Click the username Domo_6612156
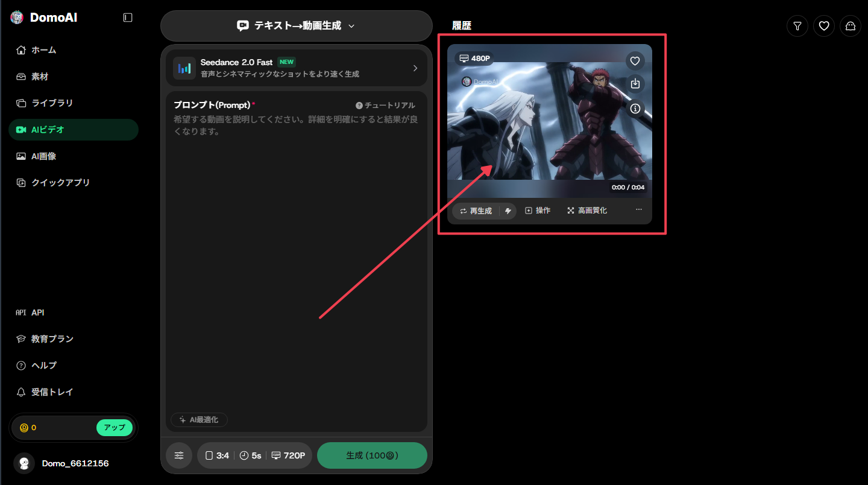The image size is (868, 485). pos(75,463)
